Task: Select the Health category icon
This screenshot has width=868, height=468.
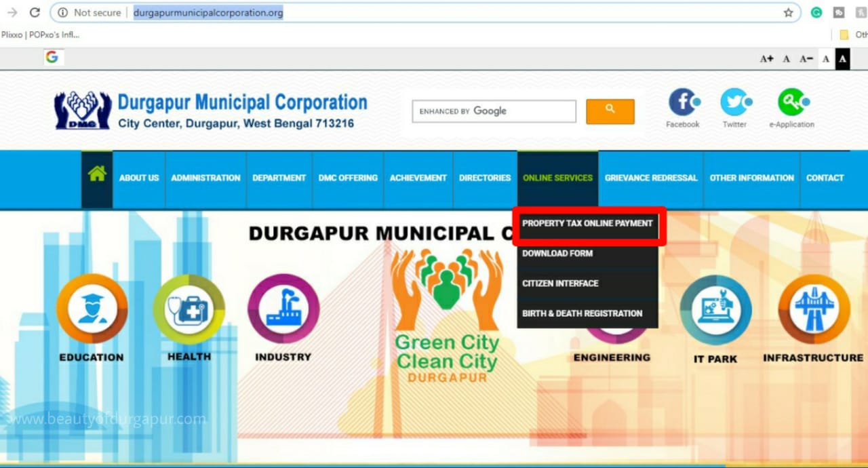Action: [188, 309]
